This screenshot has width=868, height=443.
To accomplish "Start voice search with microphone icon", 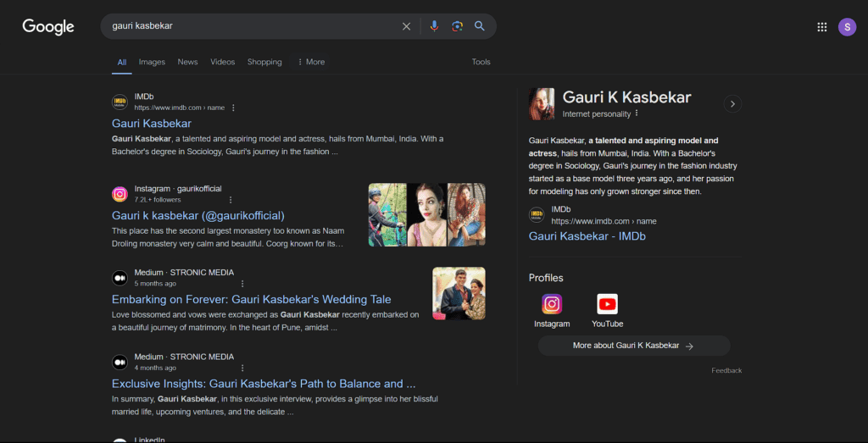I will coord(435,26).
